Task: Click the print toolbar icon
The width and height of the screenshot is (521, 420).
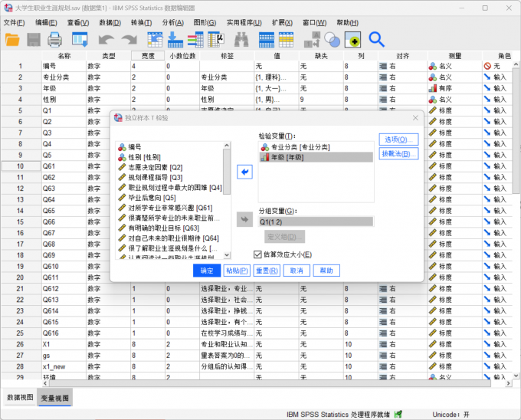Action: 55,40
